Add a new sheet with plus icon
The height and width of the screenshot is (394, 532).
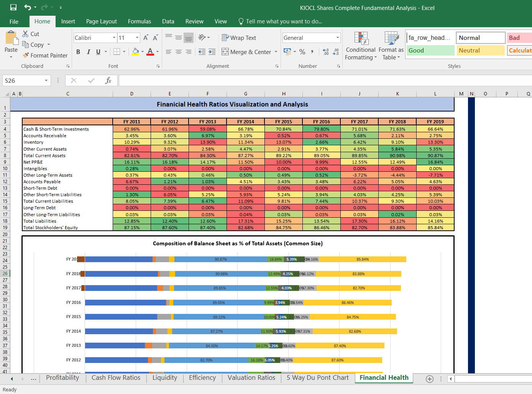[x=430, y=379]
